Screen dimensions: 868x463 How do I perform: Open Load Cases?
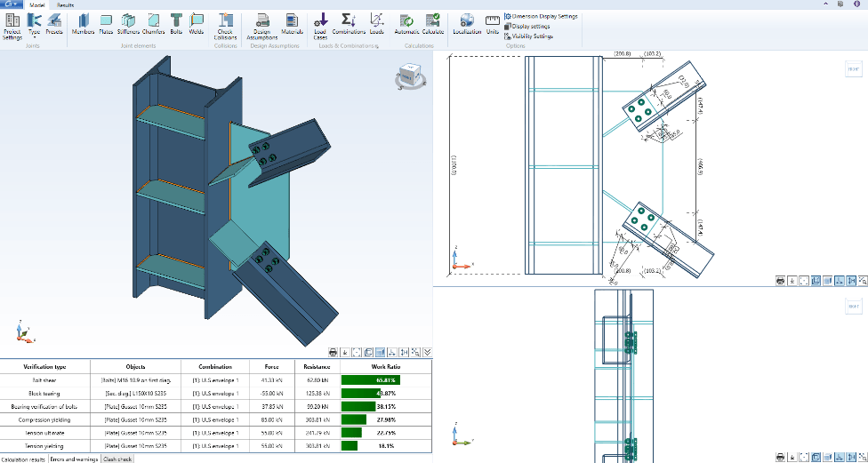point(320,27)
